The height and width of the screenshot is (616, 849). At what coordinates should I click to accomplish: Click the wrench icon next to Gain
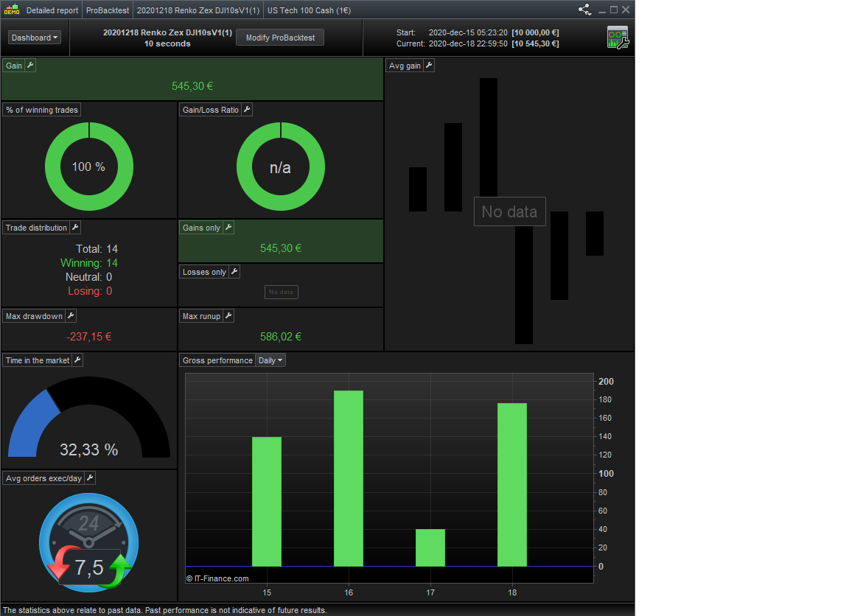click(30, 66)
